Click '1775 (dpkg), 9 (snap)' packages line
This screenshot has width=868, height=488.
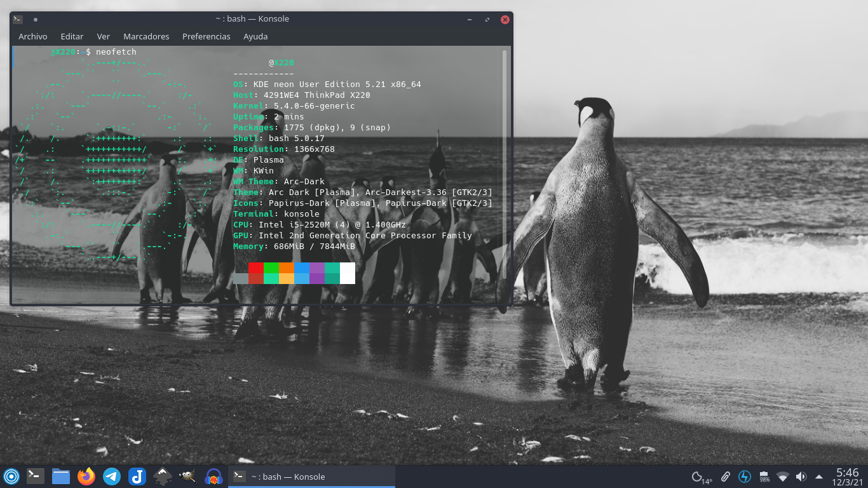(x=312, y=128)
